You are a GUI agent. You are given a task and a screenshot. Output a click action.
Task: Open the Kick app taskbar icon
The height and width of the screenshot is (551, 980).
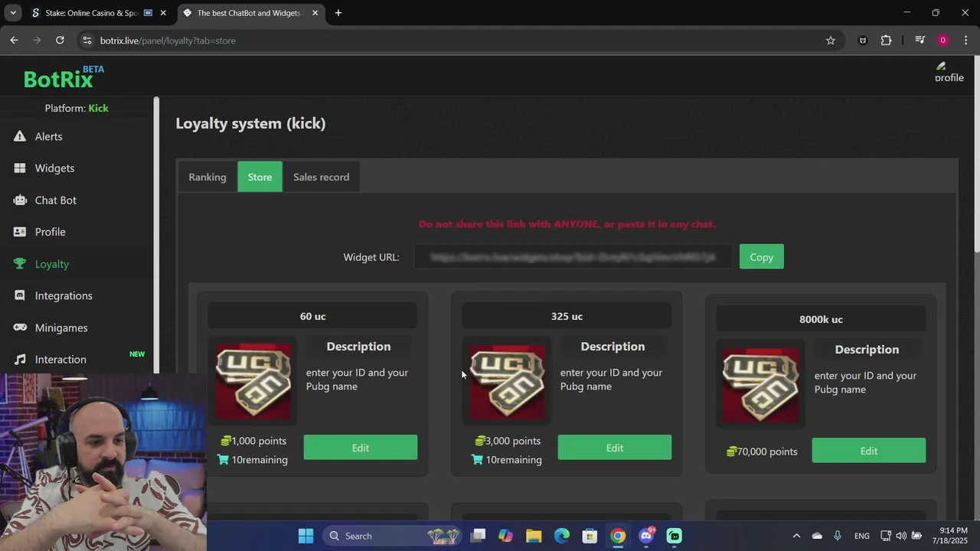tap(675, 536)
